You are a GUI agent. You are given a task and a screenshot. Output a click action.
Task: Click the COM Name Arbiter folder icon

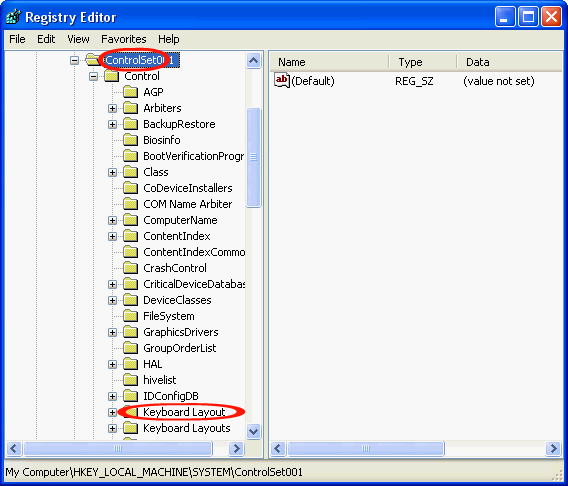130,204
